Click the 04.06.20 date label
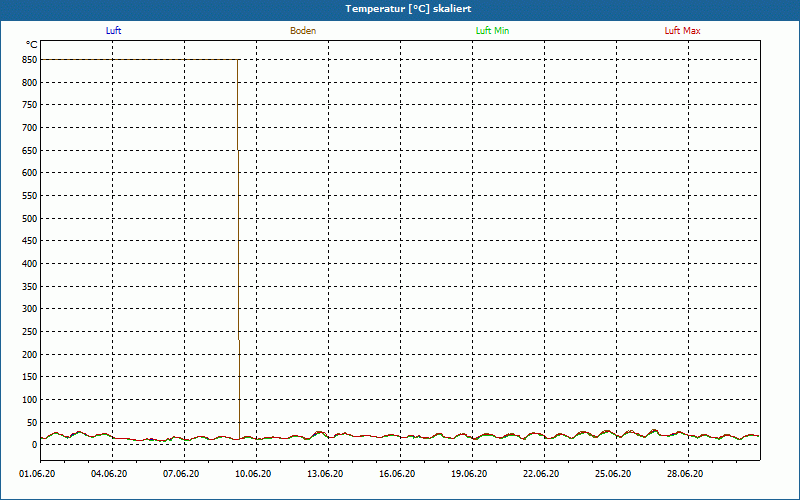The width and height of the screenshot is (800, 500). [109, 474]
